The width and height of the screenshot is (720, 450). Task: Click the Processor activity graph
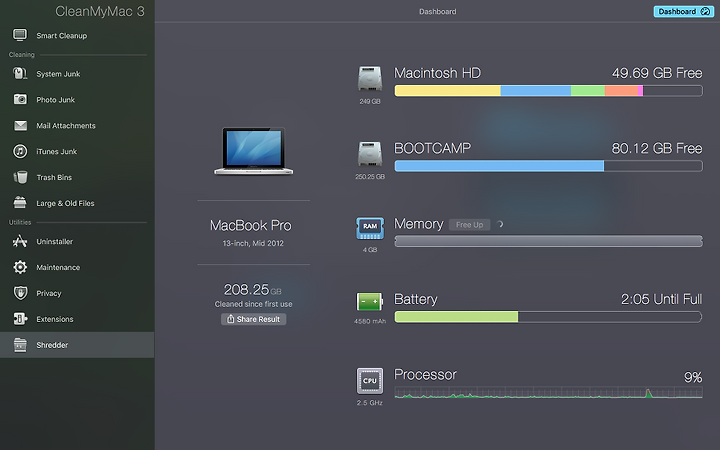548,392
